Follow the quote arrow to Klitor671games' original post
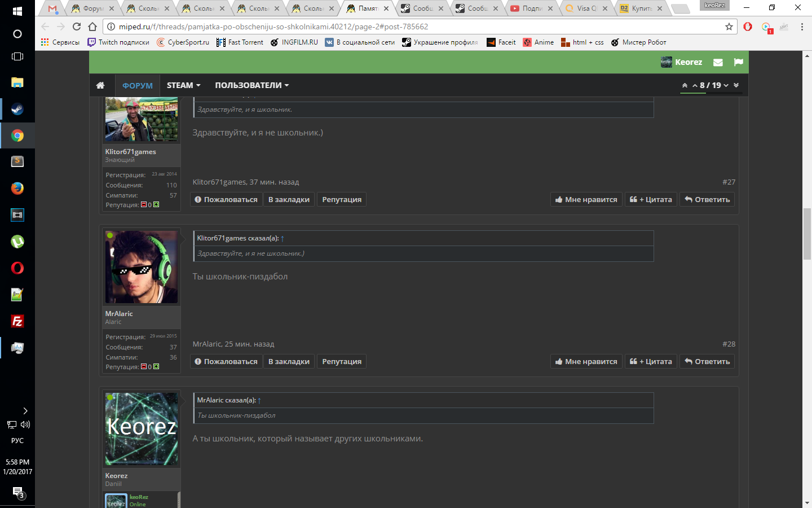The width and height of the screenshot is (812, 508). click(x=282, y=238)
